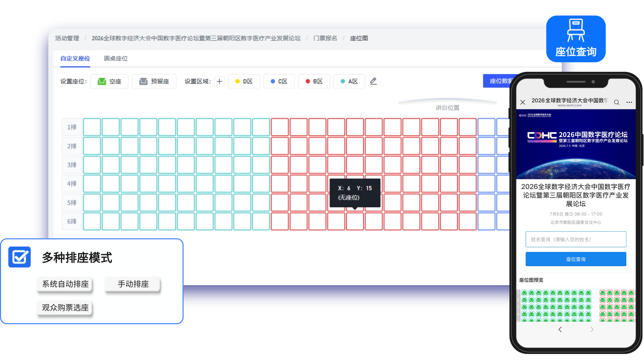Switch to the 圆桌座位 tab
Image resolution: width=644 pixels, height=361 pixels.
[x=116, y=58]
